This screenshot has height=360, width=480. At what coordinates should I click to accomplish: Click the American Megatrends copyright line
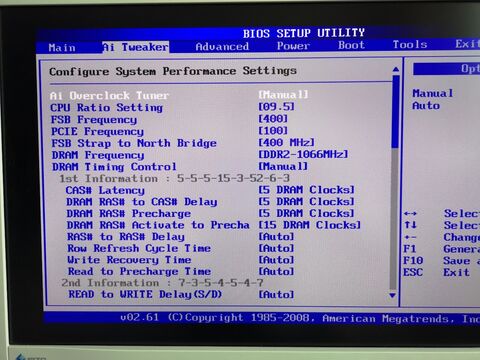[x=300, y=318]
